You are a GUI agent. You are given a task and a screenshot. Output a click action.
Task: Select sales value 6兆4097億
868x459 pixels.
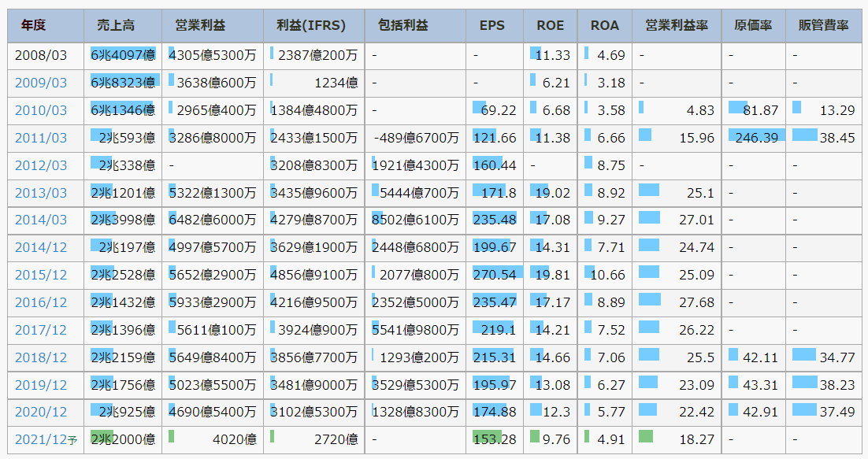(123, 56)
